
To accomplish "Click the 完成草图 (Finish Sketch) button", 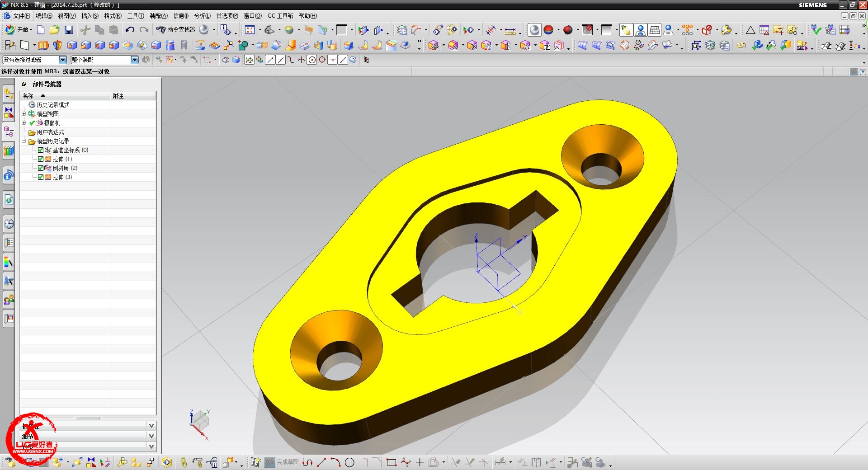I will [282, 462].
